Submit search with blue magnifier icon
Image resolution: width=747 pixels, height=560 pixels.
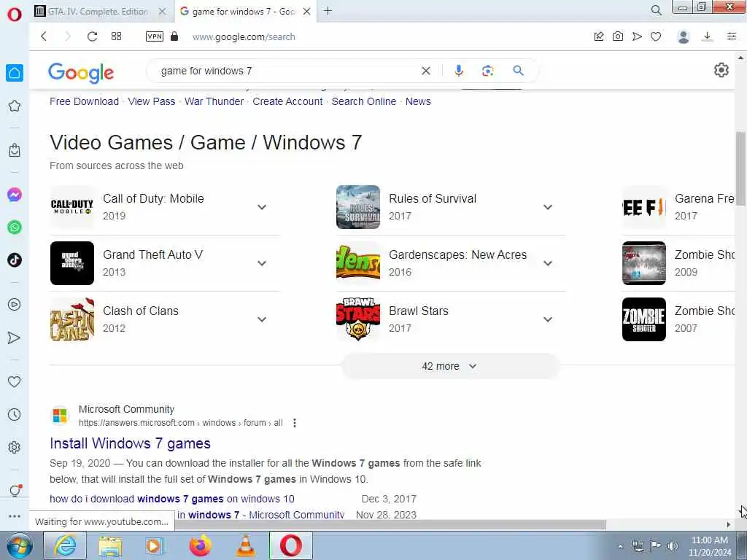click(x=519, y=71)
